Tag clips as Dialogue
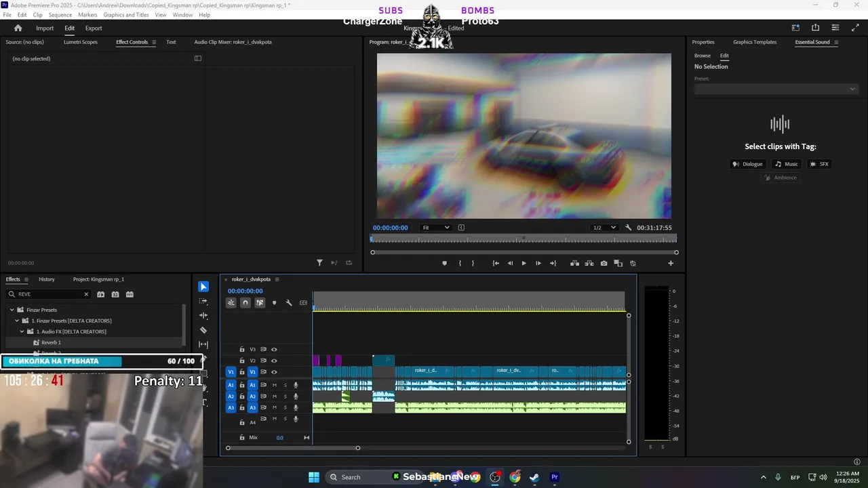 click(747, 164)
